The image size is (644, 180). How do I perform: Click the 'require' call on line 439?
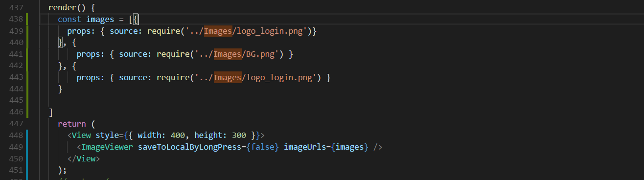(x=163, y=31)
